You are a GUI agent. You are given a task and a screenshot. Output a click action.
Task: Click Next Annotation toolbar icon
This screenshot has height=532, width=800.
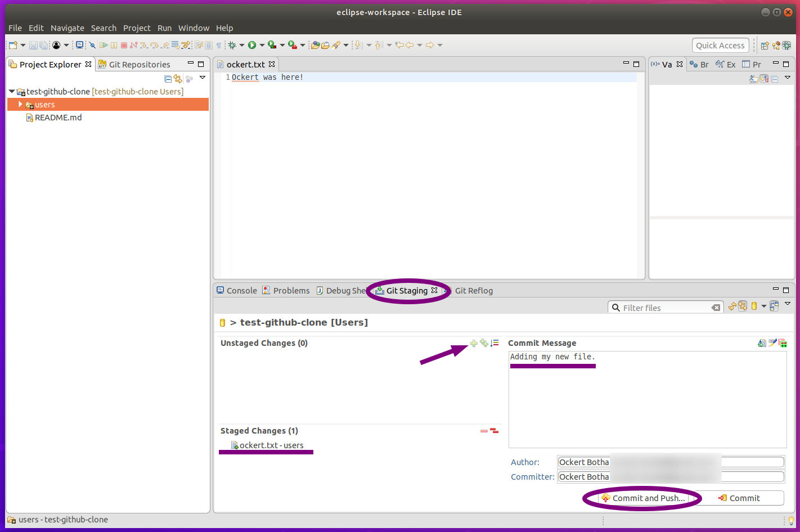pyautogui.click(x=358, y=45)
